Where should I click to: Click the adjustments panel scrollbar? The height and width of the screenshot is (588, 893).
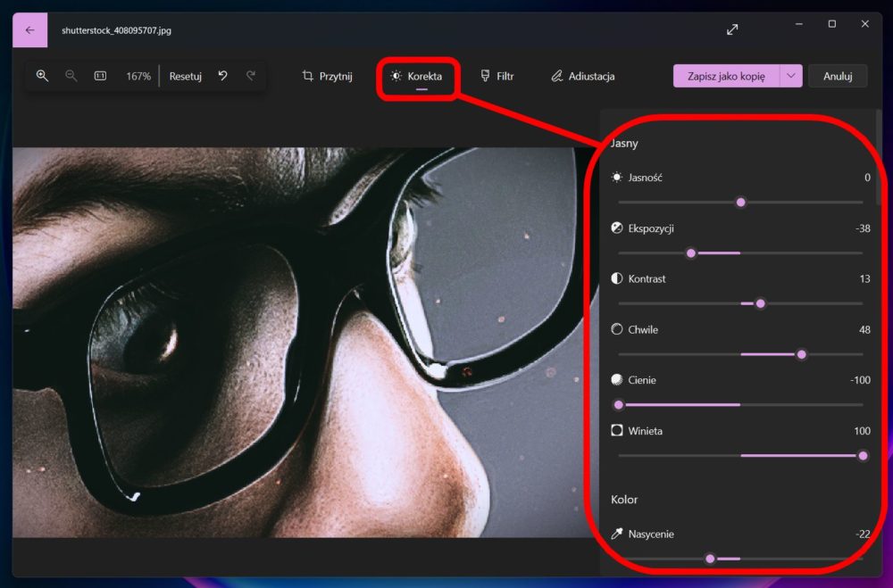pos(879,158)
